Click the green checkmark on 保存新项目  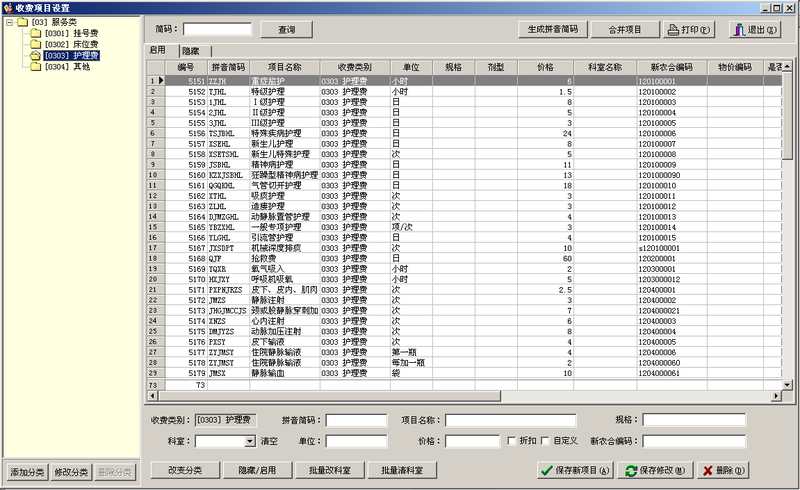546,471
